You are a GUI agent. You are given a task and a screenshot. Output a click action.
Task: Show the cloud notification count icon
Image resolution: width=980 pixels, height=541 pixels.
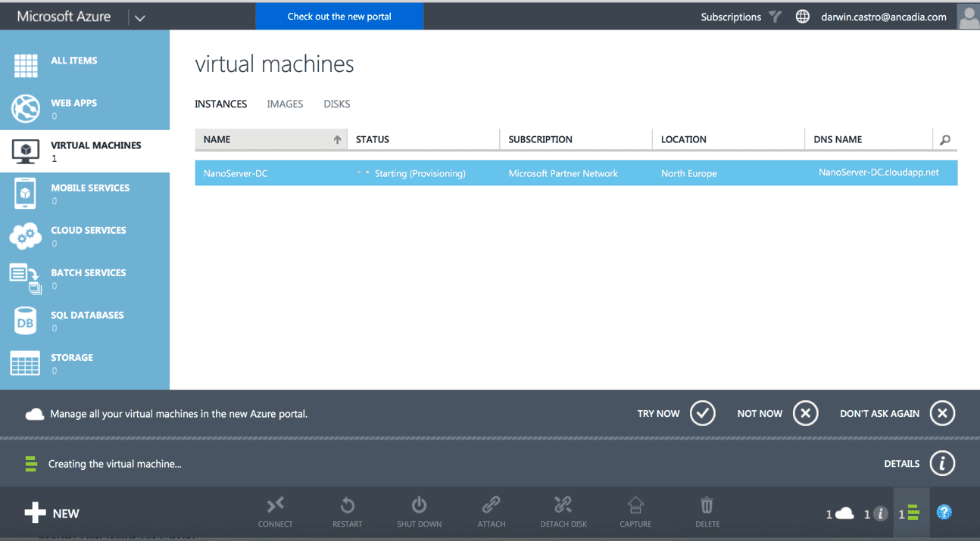click(840, 514)
